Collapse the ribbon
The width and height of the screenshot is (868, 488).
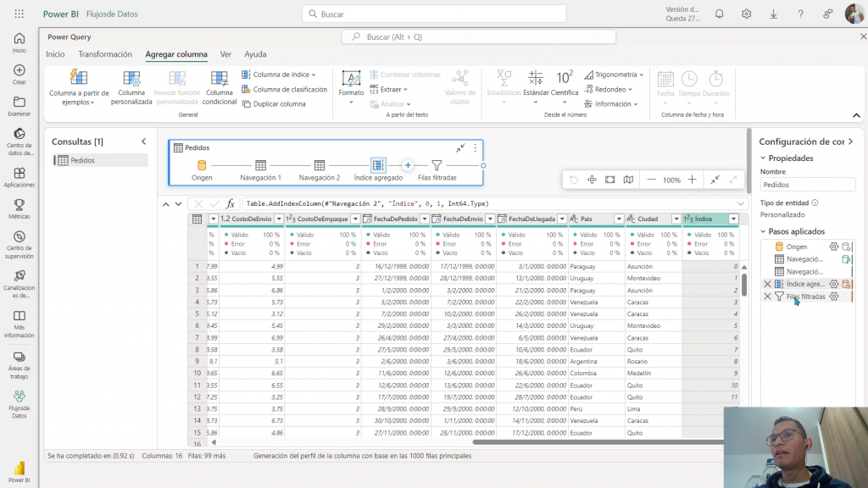(x=856, y=115)
